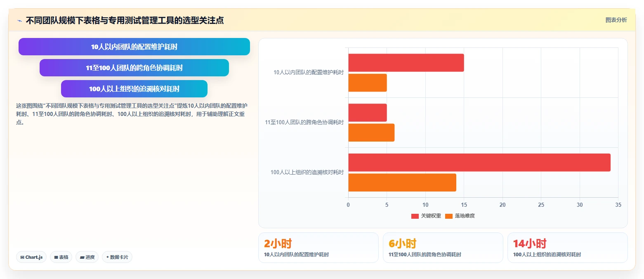Toggle the 关键权重 legend item

click(x=426, y=216)
